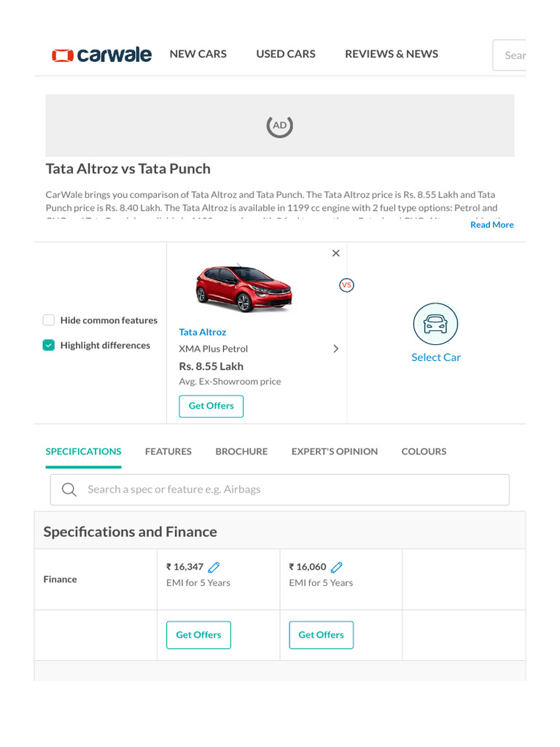Click the VS badge icon
This screenshot has width=560, height=747.
(x=346, y=285)
